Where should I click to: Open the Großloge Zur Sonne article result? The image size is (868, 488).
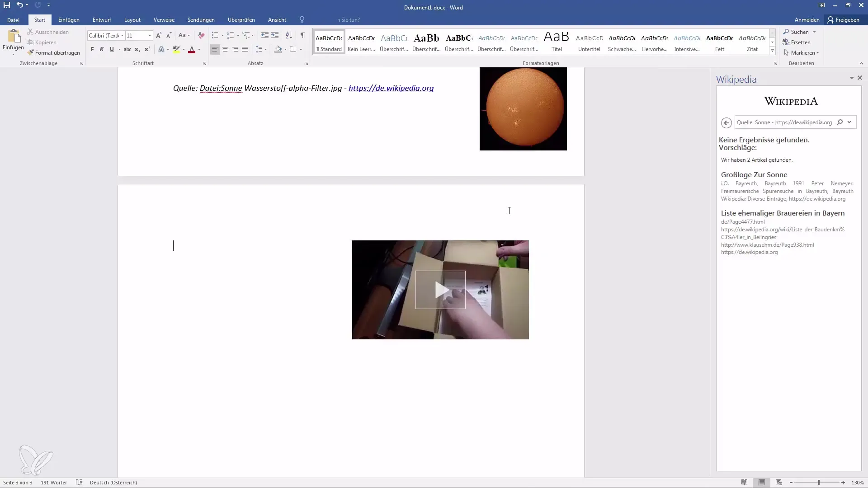[x=754, y=175]
